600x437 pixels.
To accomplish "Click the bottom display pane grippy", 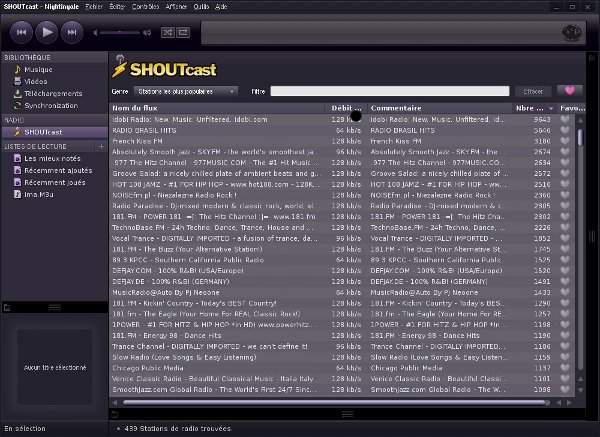I will click(347, 414).
